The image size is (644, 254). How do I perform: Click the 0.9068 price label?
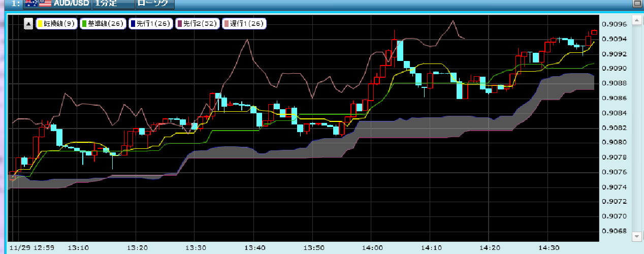[614, 231]
